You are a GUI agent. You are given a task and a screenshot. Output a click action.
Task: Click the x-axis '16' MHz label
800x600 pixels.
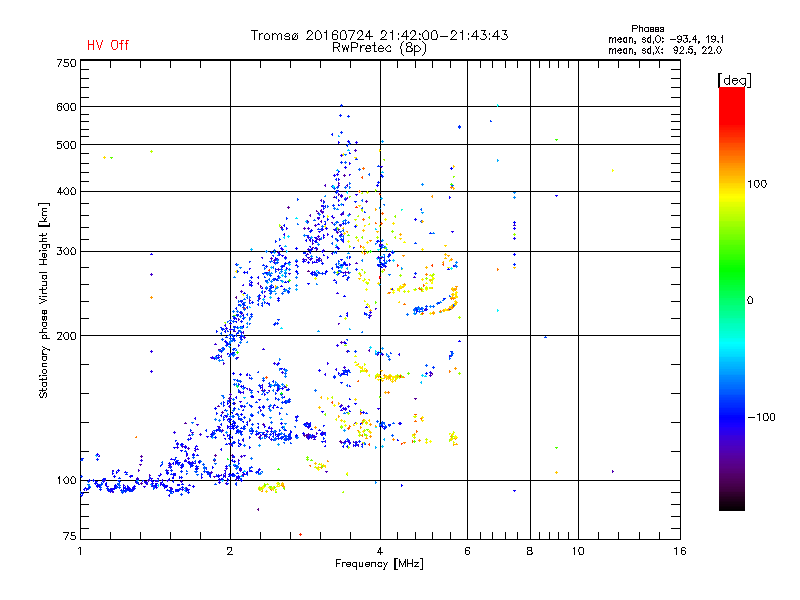(680, 551)
